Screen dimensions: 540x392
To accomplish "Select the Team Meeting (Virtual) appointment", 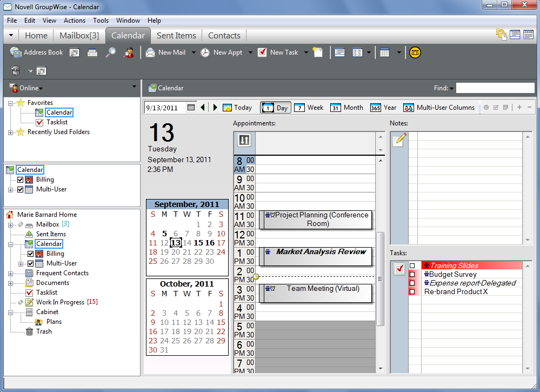I will click(316, 294).
